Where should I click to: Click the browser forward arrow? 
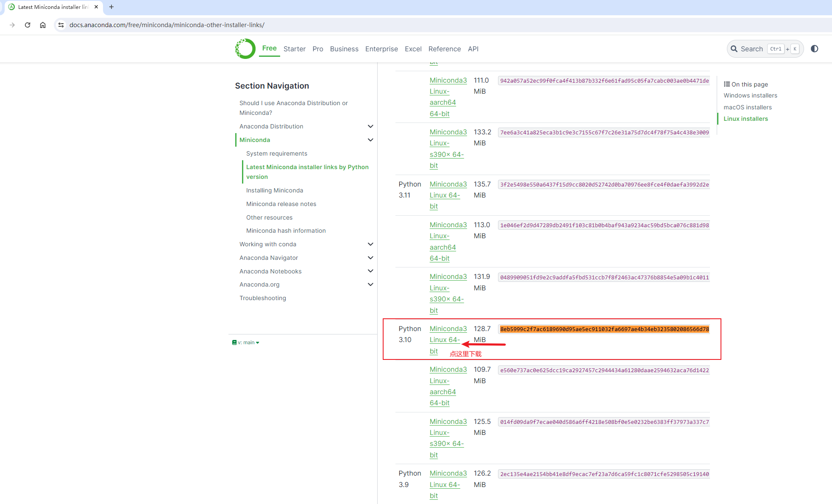pos(12,25)
